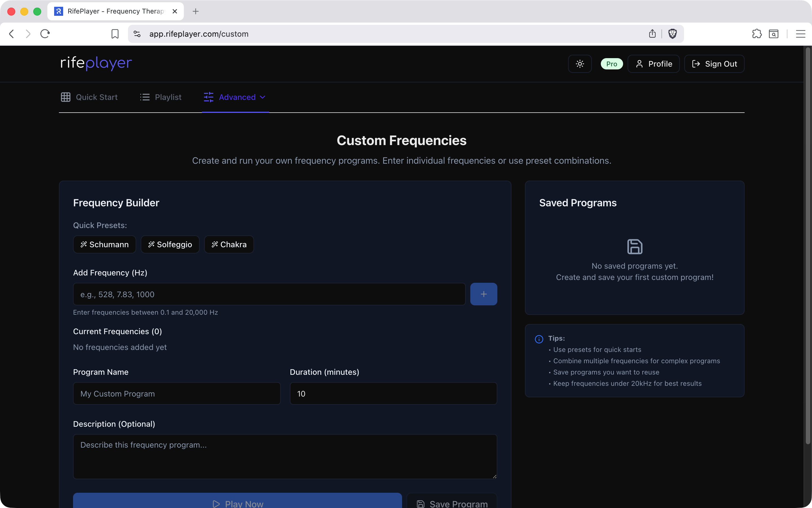Click the Sign Out arrow icon
Image resolution: width=812 pixels, height=508 pixels.
coord(696,64)
